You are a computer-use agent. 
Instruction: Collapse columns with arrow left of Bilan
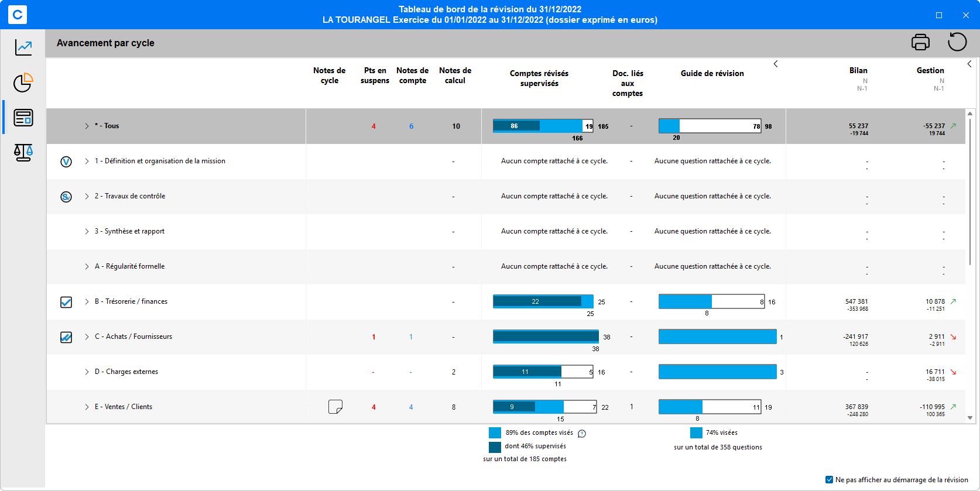pos(776,64)
